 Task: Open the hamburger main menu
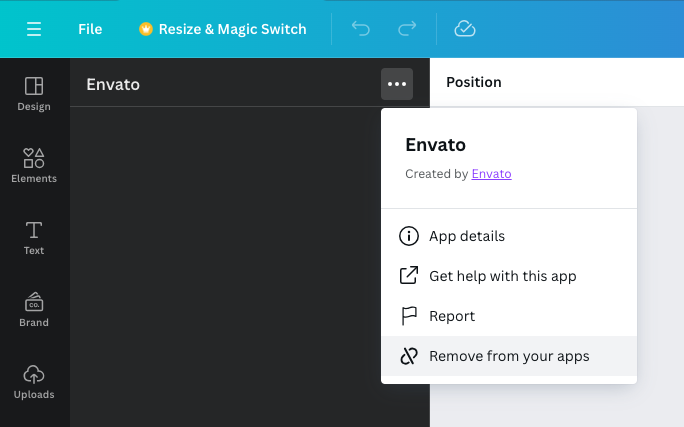pos(34,29)
